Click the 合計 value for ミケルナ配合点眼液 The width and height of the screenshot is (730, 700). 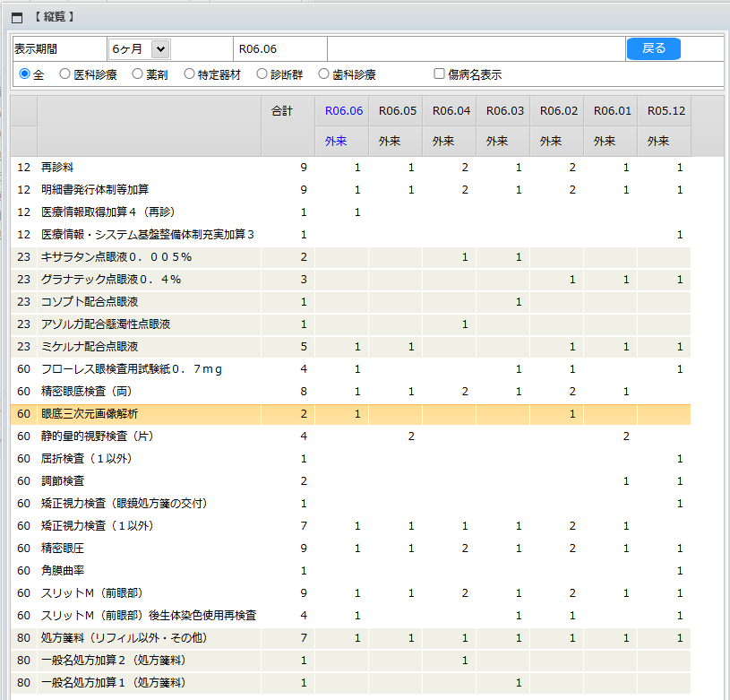[304, 347]
